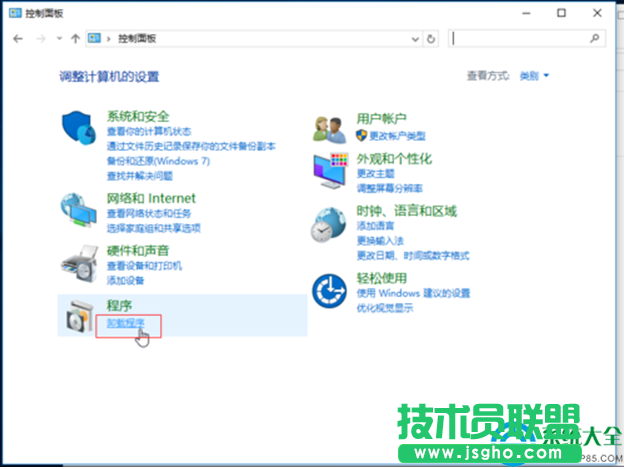The height and width of the screenshot is (469, 625).
Task: Open 选择家庭组和共享选项 link
Action: click(x=153, y=228)
